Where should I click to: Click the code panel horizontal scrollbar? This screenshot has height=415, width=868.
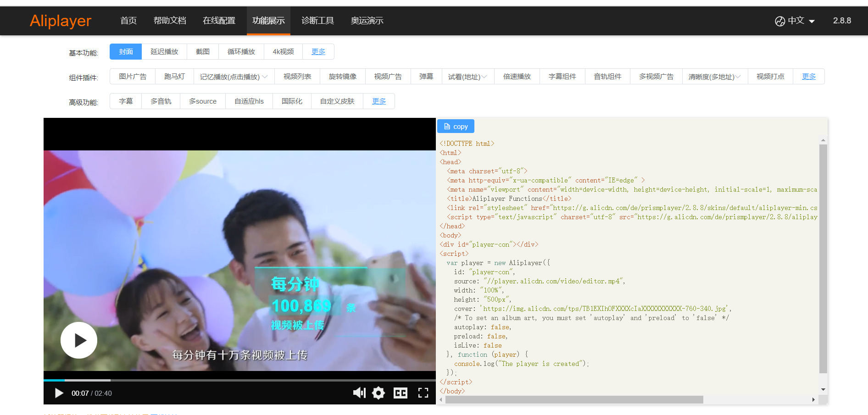coord(574,400)
